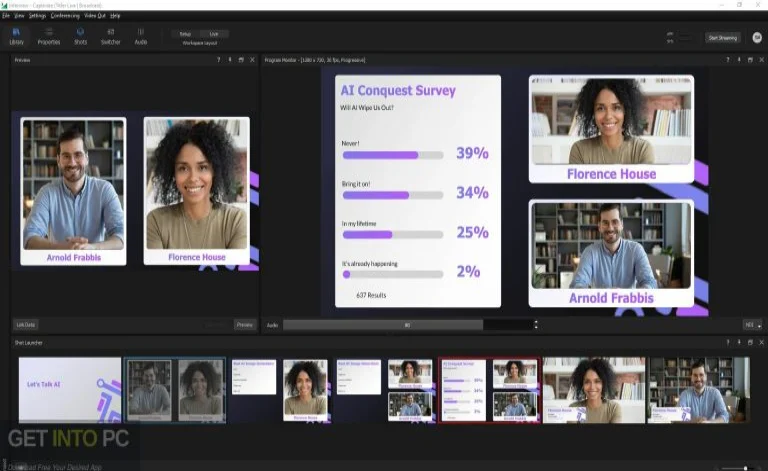Click the Audio level slider bar
The width and height of the screenshot is (768, 471).
tap(407, 325)
